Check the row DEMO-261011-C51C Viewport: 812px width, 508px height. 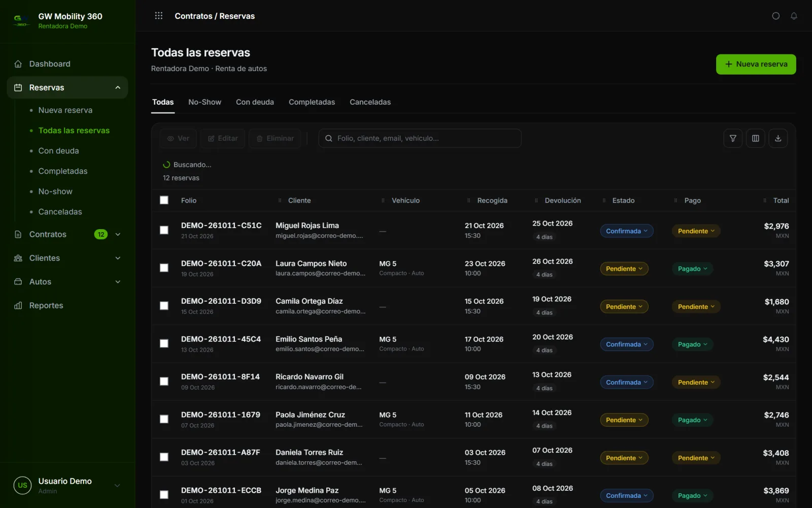tap(164, 230)
